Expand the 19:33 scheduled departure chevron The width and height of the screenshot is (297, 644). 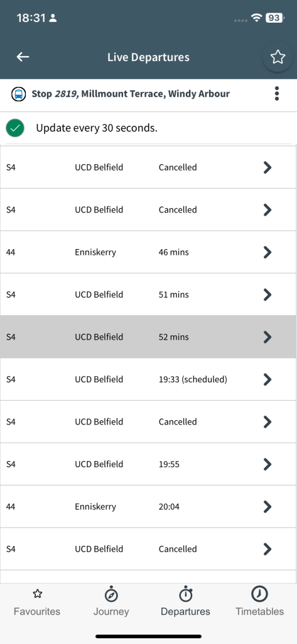[267, 379]
